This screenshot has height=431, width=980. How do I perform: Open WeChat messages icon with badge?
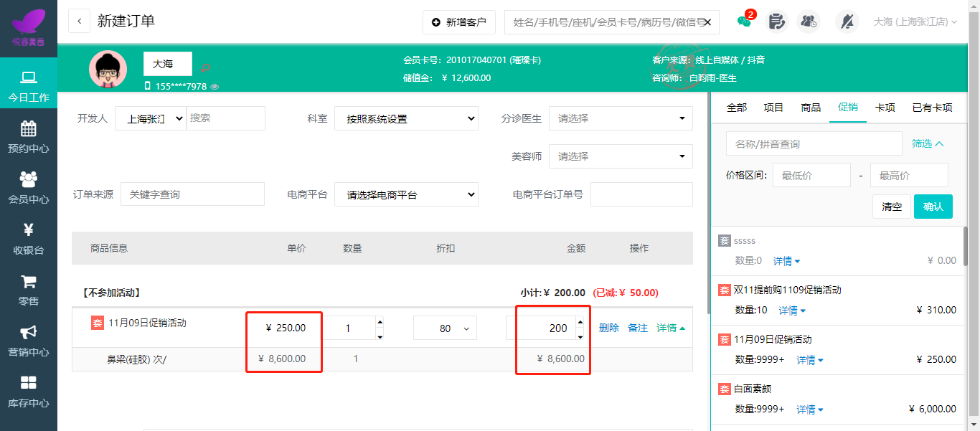pyautogui.click(x=745, y=22)
